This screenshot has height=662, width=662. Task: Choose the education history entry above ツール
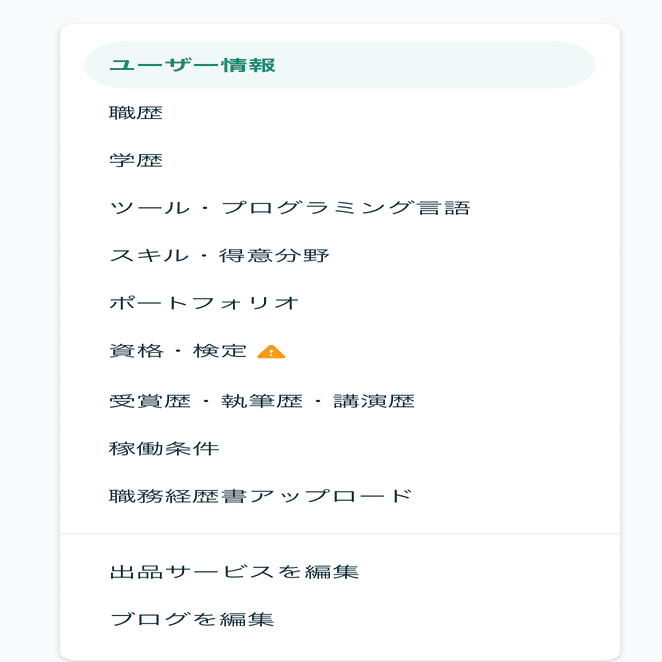click(340, 160)
